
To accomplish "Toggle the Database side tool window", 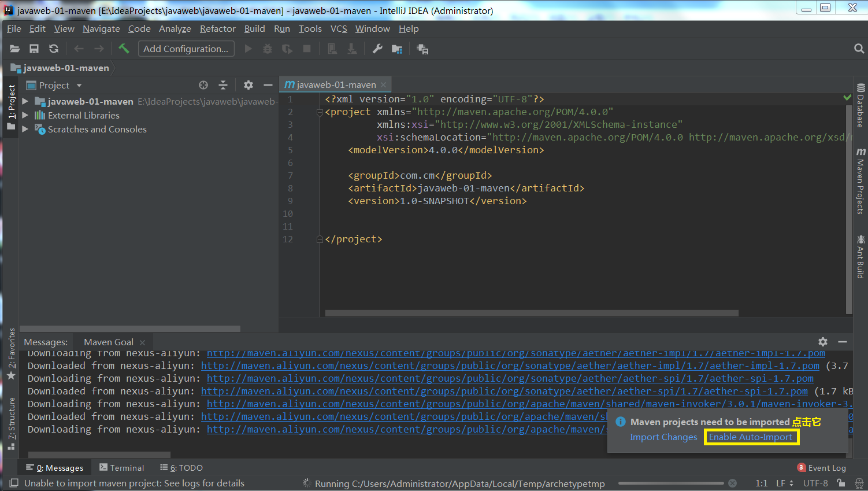I will click(860, 105).
